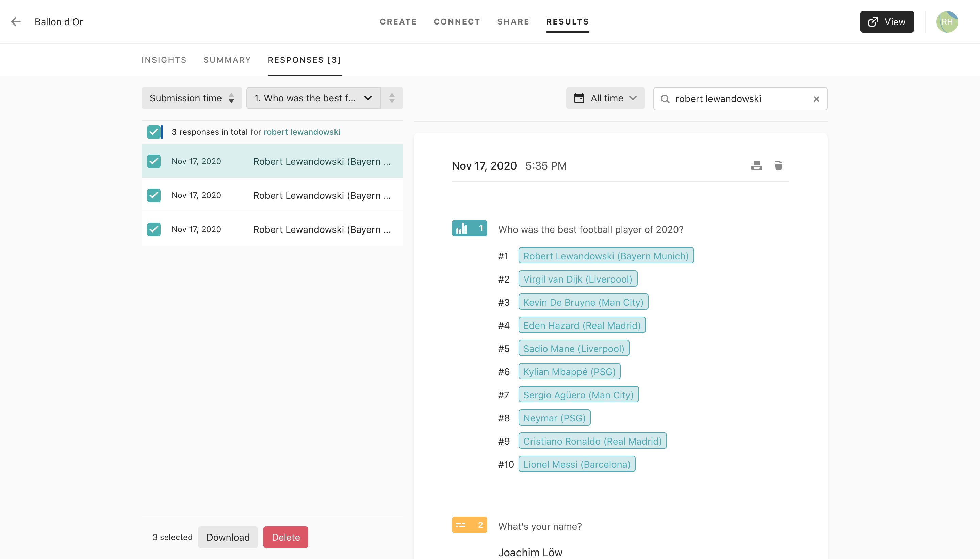Uncheck the first Nov 17, 2020 response checkbox
Screen dimensions: 980x559
(x=154, y=161)
